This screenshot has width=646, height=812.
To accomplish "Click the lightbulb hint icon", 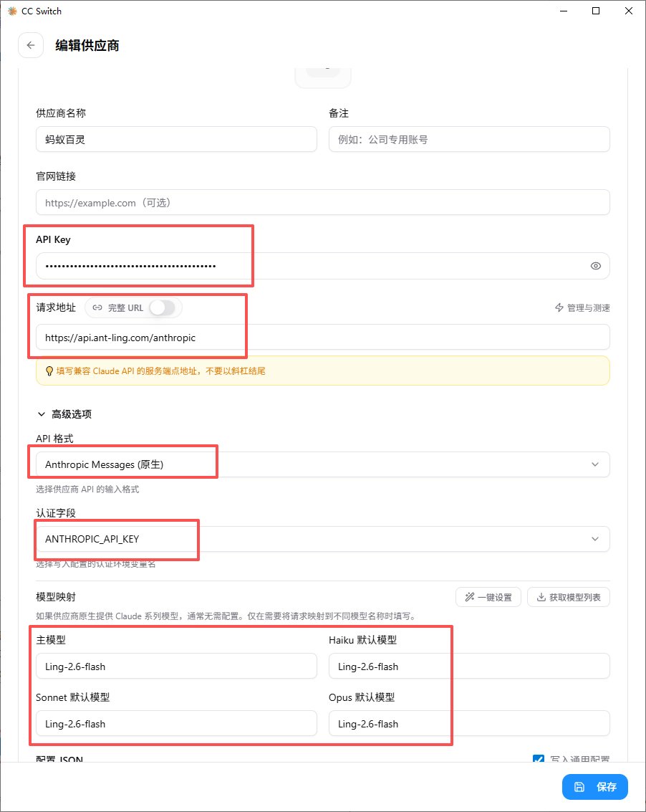I will tap(49, 371).
